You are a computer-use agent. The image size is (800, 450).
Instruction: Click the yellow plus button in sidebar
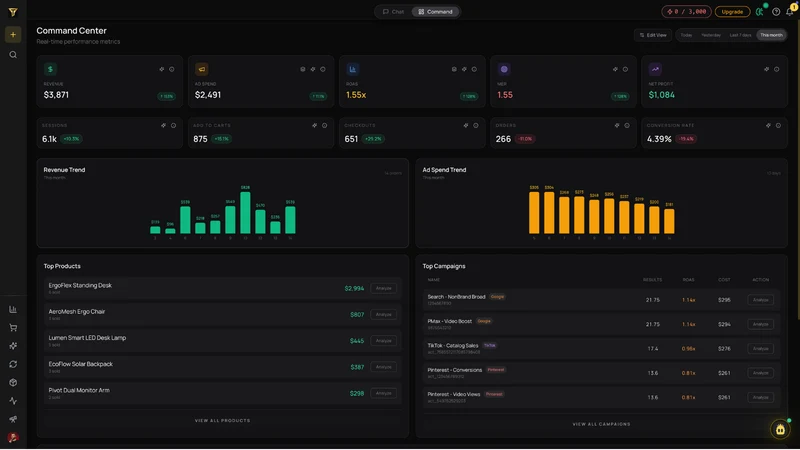(x=13, y=35)
